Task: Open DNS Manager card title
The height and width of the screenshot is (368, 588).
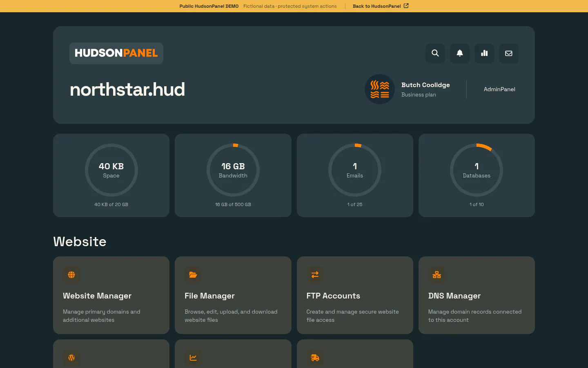Action: pos(454,296)
